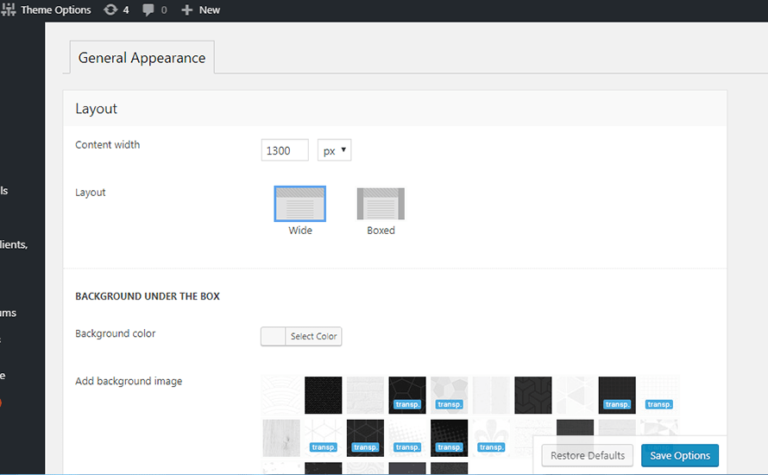Select the last transp. thumbnail in first row
This screenshot has width=768, height=475.
[659, 395]
